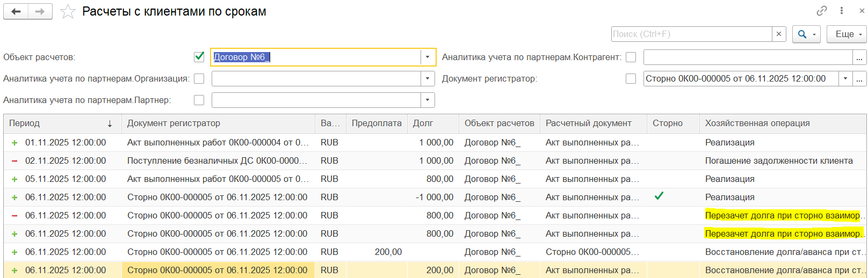Image resolution: width=868 pixels, height=278 pixels.
Task: Add page to favorites with star icon
Action: point(68,12)
